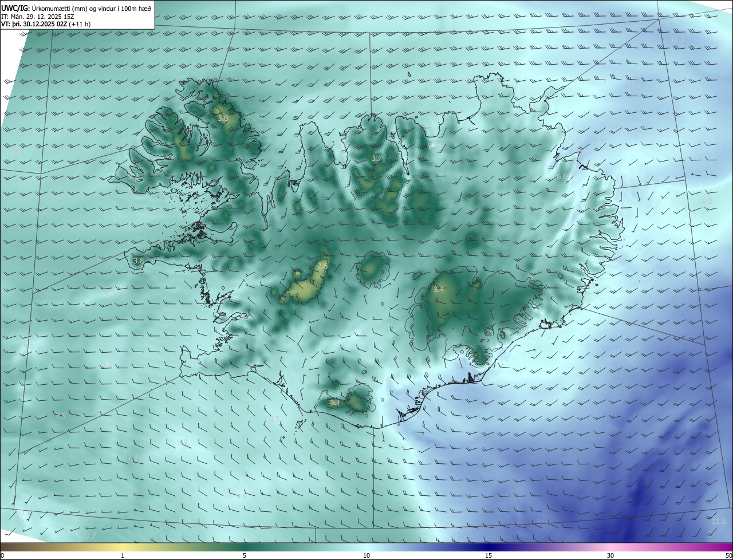
Task: Click the 3.1 value near the south coast
Action: [336, 403]
